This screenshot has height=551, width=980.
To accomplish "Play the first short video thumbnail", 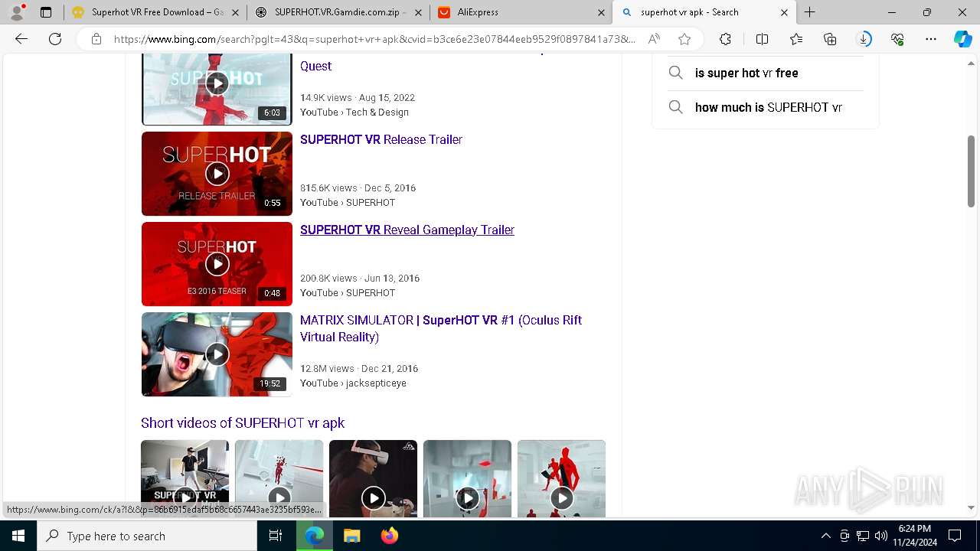I will pos(185,479).
